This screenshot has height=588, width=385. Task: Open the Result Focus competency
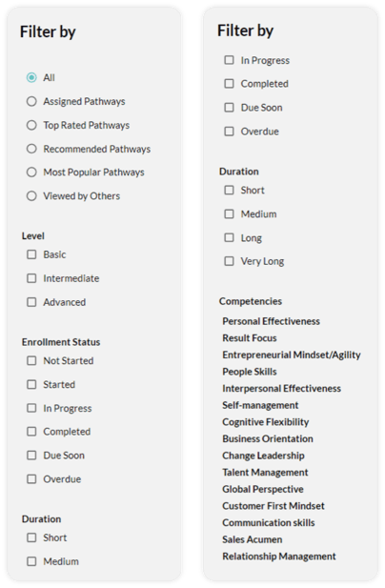250,338
